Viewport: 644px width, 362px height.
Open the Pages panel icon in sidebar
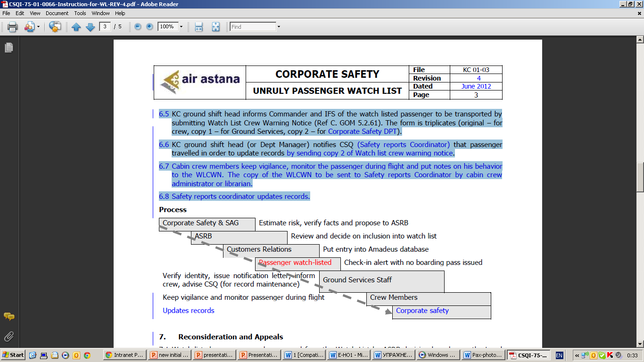[8, 48]
